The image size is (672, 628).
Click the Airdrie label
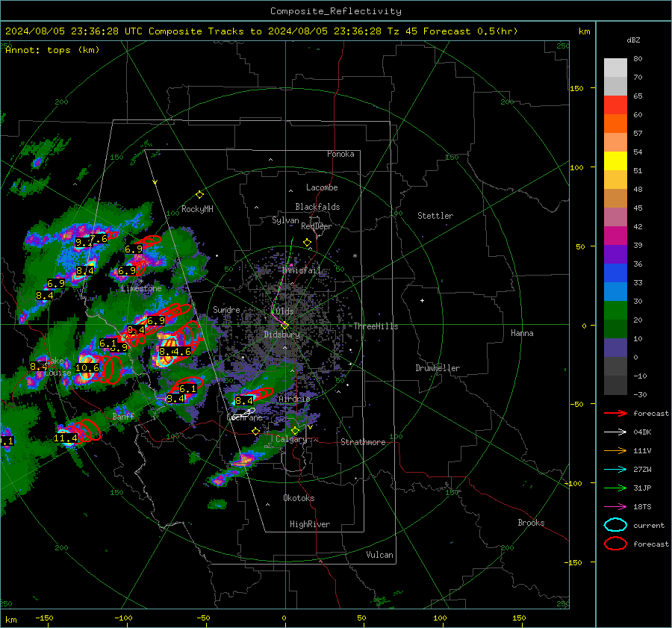(x=294, y=399)
